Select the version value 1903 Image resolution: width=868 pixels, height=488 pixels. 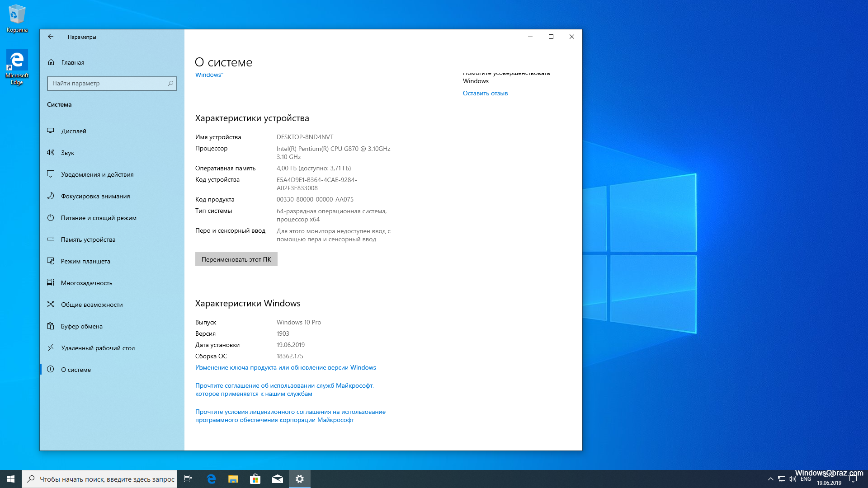click(x=283, y=333)
